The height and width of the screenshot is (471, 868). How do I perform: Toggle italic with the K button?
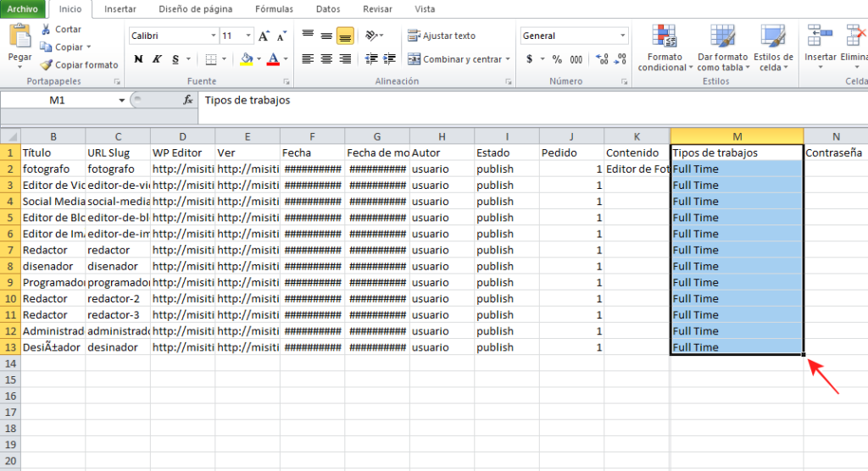coord(157,58)
